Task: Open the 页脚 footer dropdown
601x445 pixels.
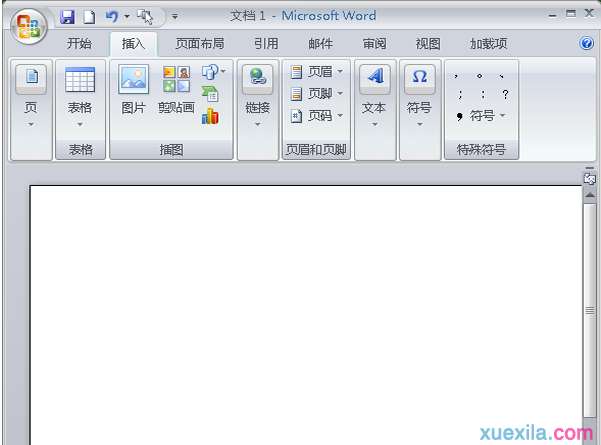Action: pyautogui.click(x=317, y=94)
